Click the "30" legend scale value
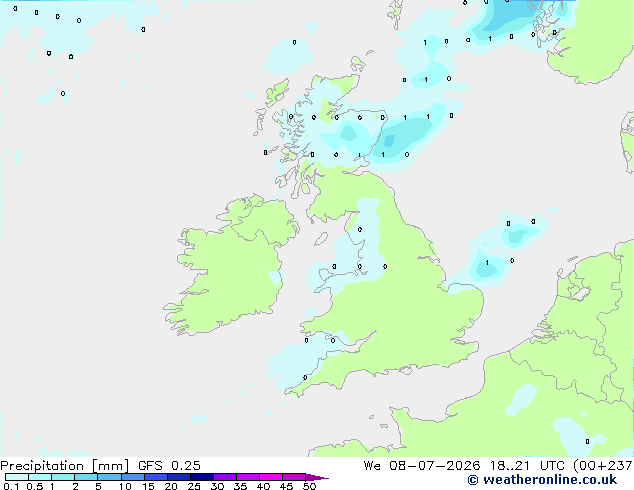634x490 pixels. (217, 486)
